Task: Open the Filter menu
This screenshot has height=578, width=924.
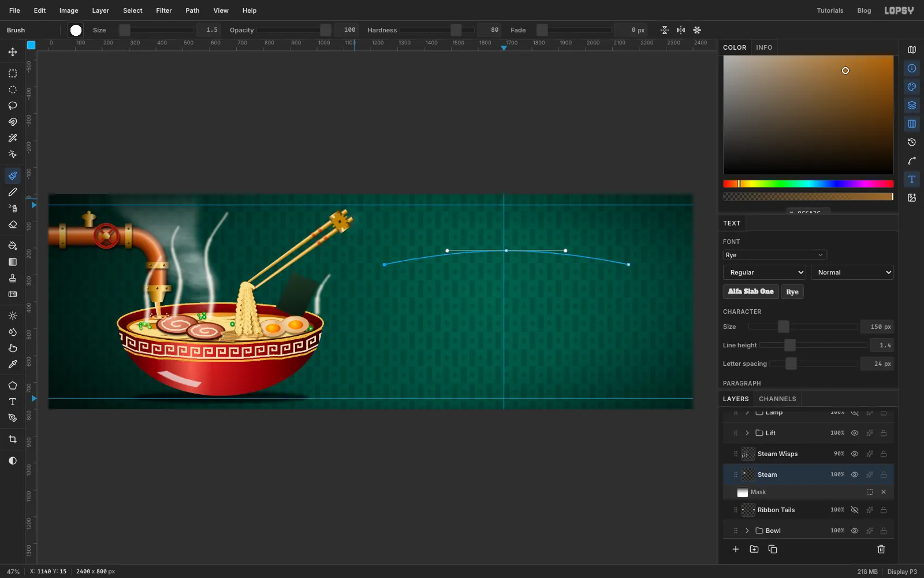Action: [x=164, y=10]
